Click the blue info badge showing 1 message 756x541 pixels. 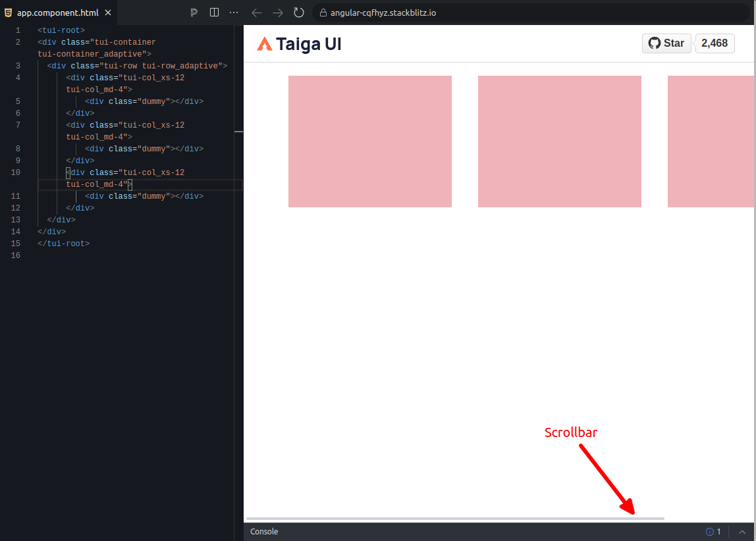[x=711, y=532]
